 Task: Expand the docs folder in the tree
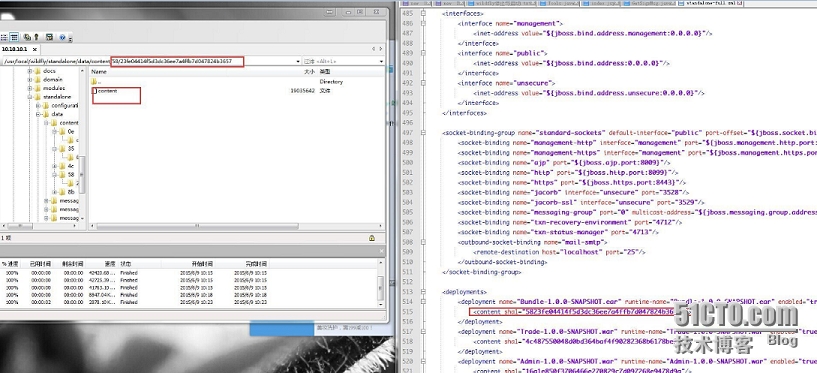[x=30, y=71]
